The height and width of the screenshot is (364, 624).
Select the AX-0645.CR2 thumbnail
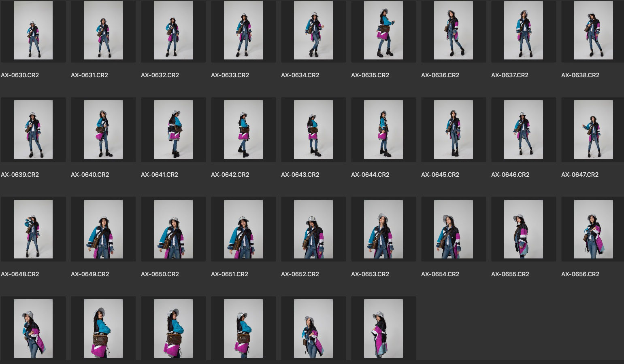[x=454, y=130]
